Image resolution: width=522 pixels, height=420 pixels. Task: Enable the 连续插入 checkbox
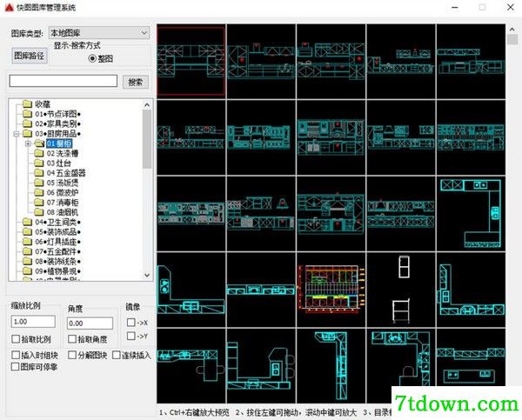pos(117,355)
